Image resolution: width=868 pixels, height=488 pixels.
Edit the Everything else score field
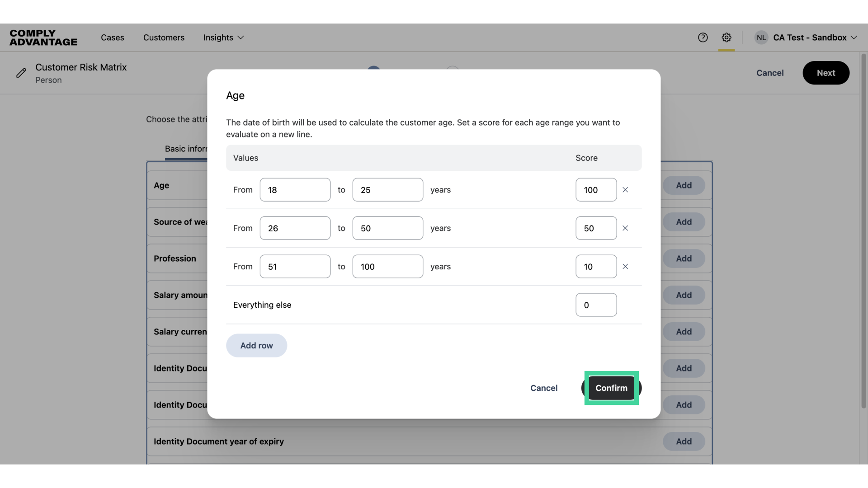(x=596, y=305)
